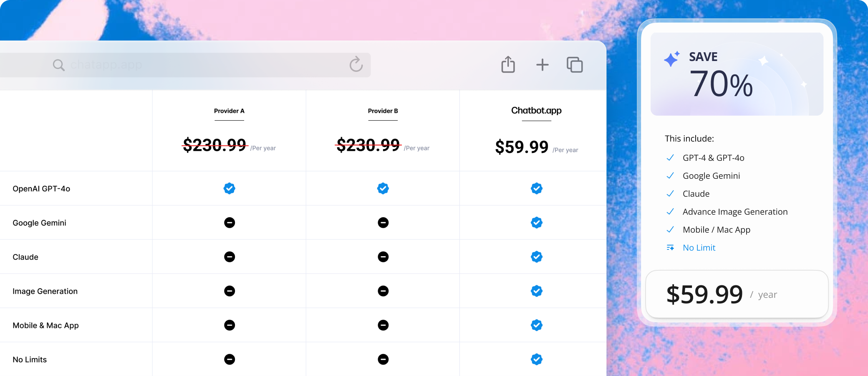Click the No Limit link
Viewport: 868px width, 376px height.
[x=699, y=248]
